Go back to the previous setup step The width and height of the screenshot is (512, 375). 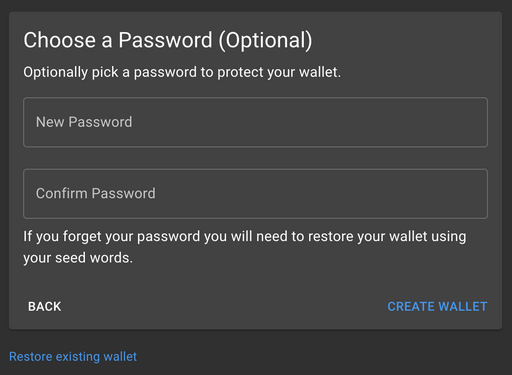point(45,307)
